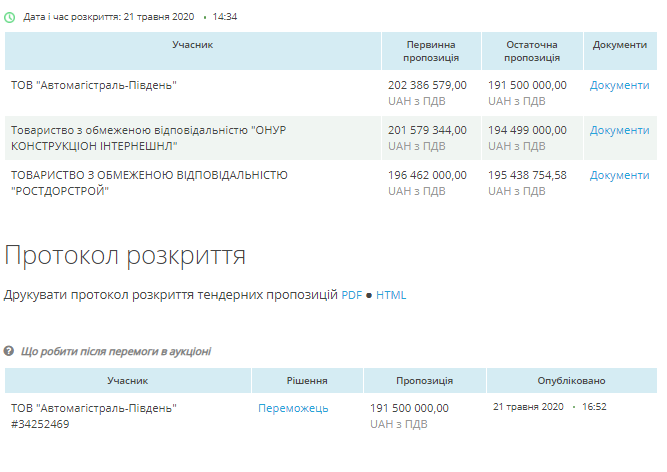Click the Пропозиція header in winner table
The width and height of the screenshot is (667, 472).
[424, 381]
